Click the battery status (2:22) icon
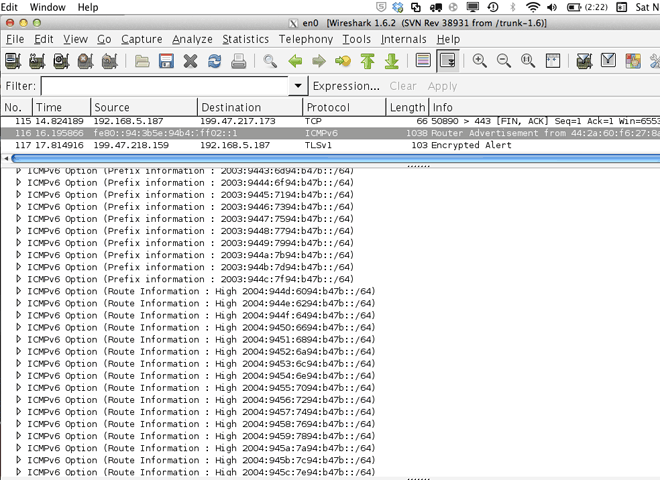 587,7
